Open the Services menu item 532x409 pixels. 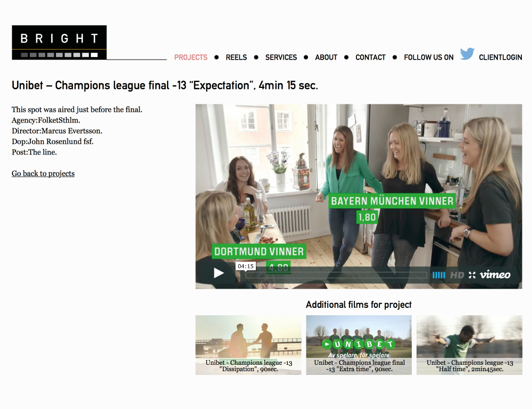(x=281, y=58)
